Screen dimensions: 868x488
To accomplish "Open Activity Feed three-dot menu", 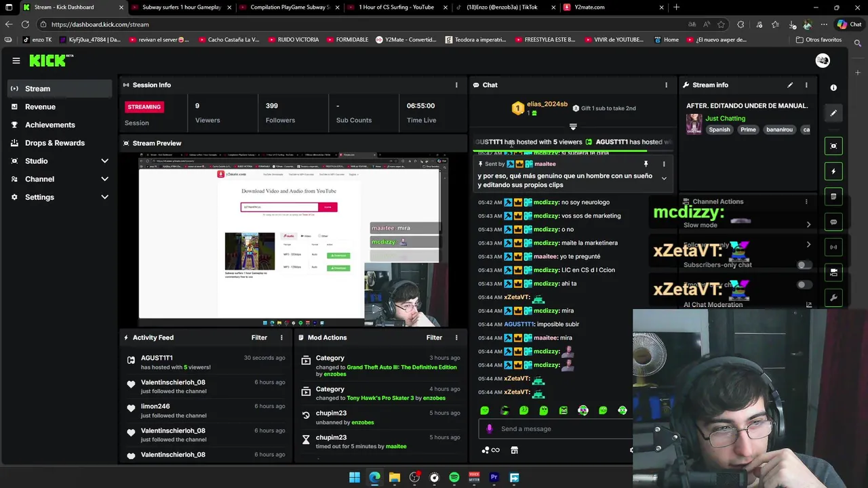I will pyautogui.click(x=281, y=338).
